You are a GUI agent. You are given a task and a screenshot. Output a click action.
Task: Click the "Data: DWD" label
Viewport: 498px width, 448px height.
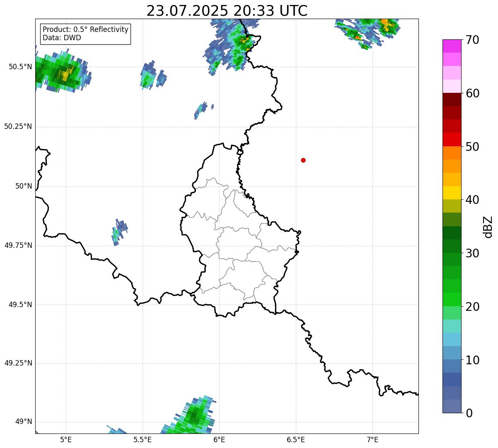coord(62,38)
